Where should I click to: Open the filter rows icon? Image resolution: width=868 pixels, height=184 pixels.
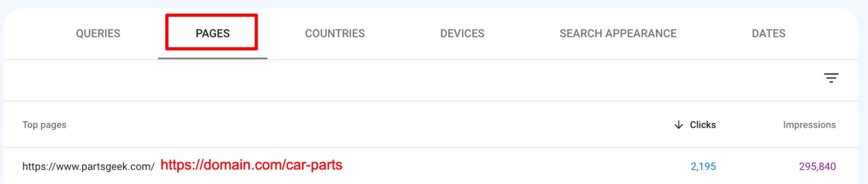[831, 78]
